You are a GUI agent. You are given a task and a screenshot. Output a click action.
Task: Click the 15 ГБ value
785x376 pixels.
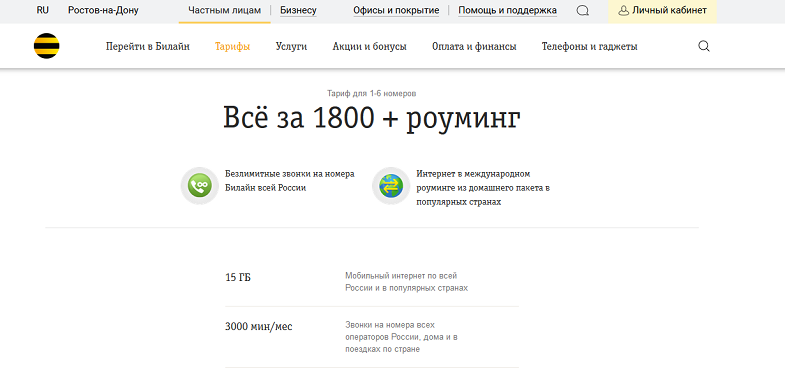[238, 277]
